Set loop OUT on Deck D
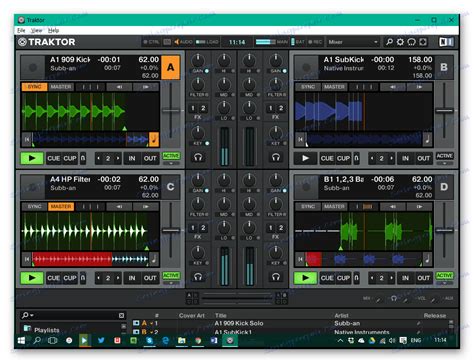 (x=424, y=278)
